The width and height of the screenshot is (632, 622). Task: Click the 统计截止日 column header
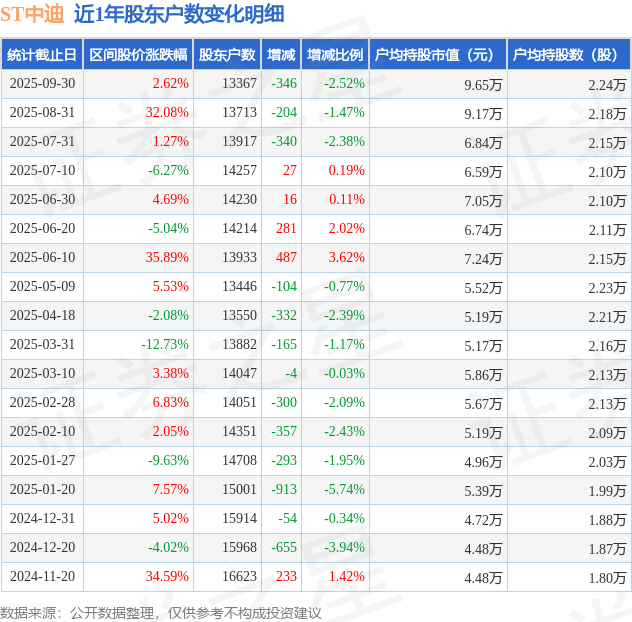pyautogui.click(x=42, y=54)
